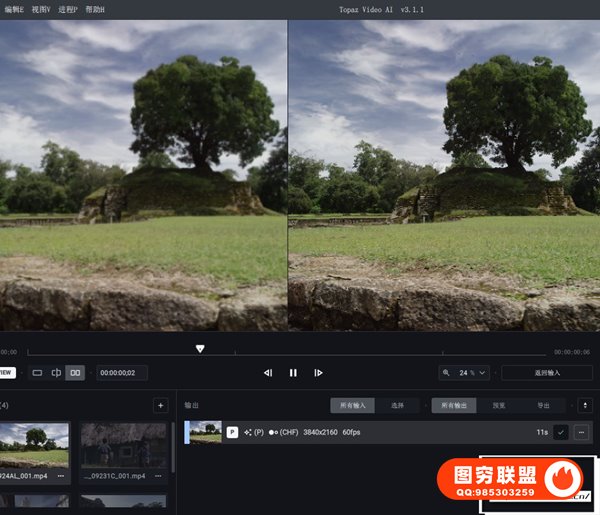
Task: Step forward one frame
Action: 318,373
